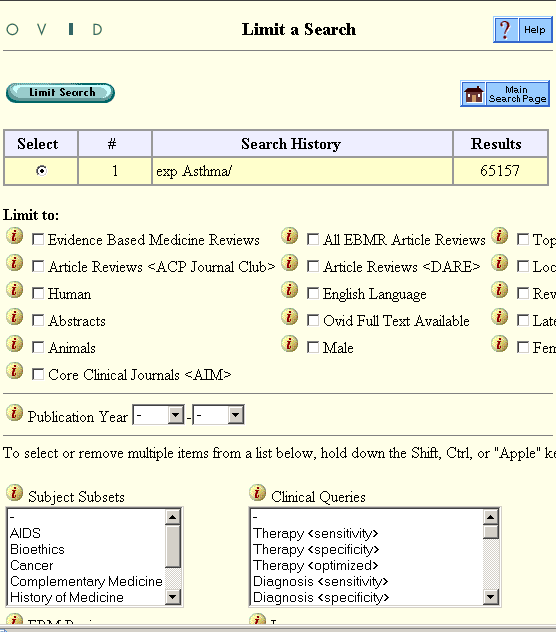Select Complementary Medicine subset
This screenshot has width=556, height=632.
[86, 581]
